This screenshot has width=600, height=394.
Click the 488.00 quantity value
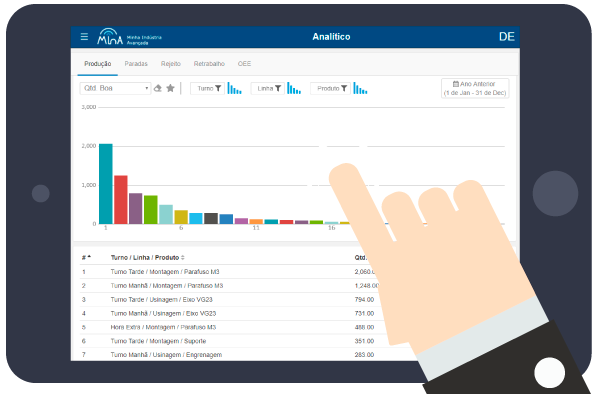(364, 327)
